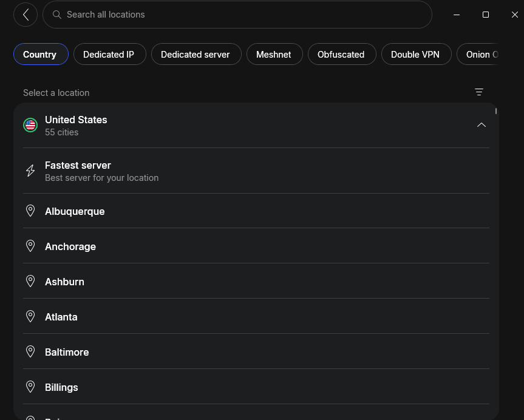Screen dimensions: 524x420
Task: Click the pin icon beside Anchorage
Action: (x=30, y=246)
